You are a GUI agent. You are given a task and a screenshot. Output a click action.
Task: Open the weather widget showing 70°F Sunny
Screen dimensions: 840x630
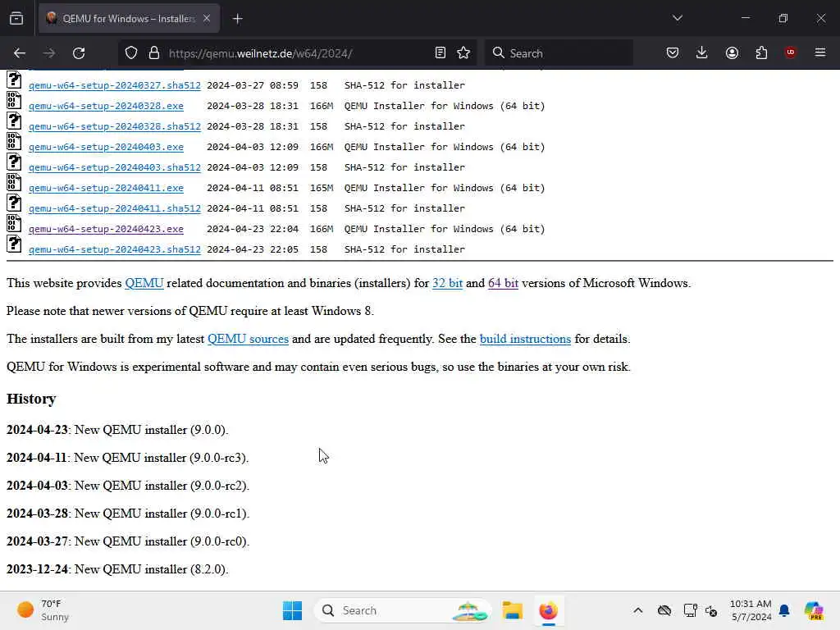click(43, 610)
